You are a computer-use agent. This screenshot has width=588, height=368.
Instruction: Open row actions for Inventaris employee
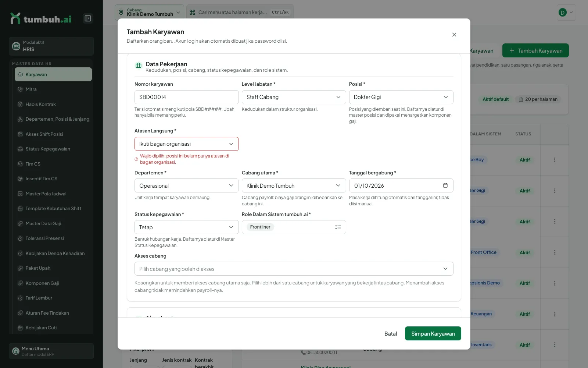pyautogui.click(x=555, y=345)
